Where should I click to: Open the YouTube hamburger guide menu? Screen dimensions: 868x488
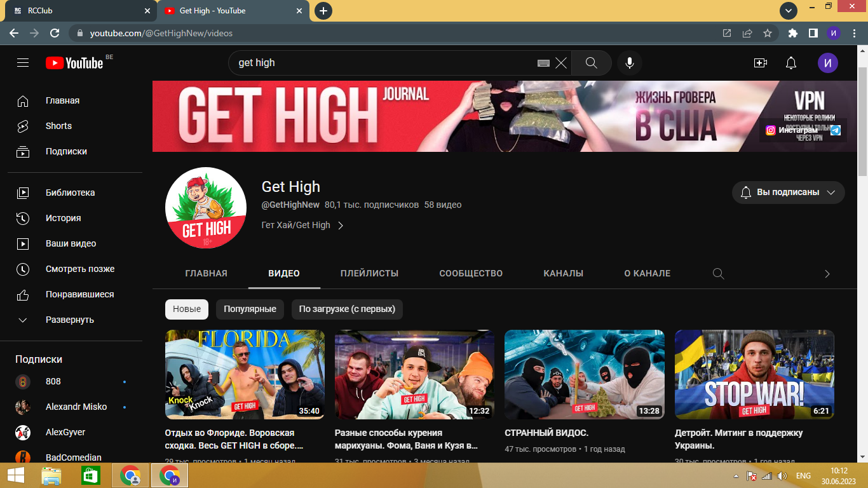(23, 63)
